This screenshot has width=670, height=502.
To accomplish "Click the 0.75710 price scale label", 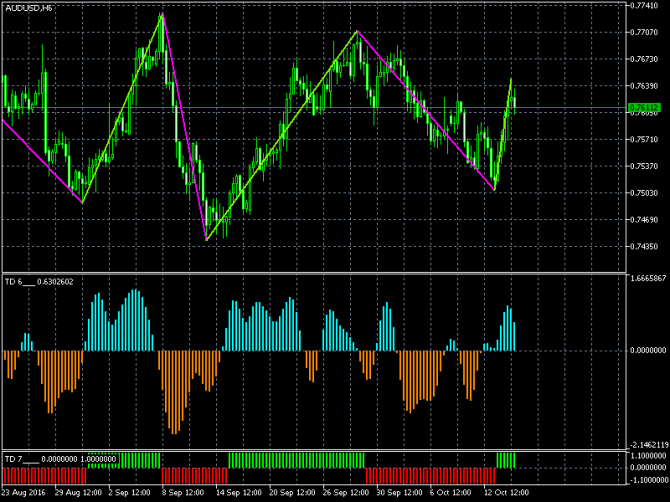I will click(x=644, y=139).
